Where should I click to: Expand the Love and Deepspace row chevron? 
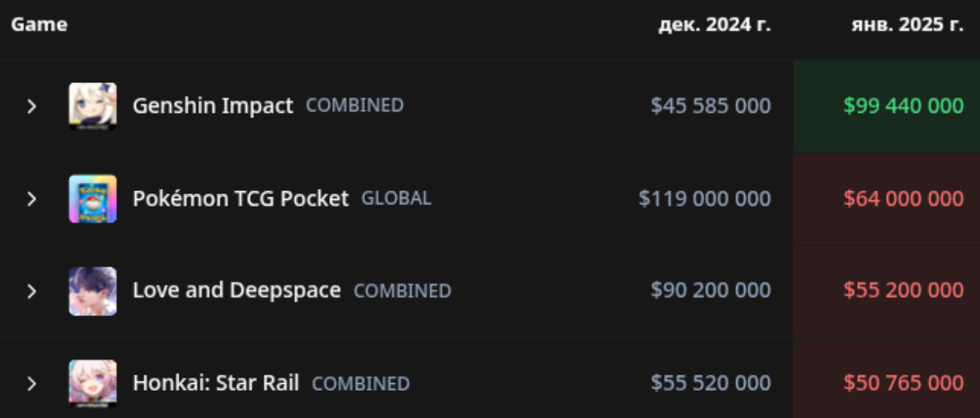pyautogui.click(x=31, y=291)
